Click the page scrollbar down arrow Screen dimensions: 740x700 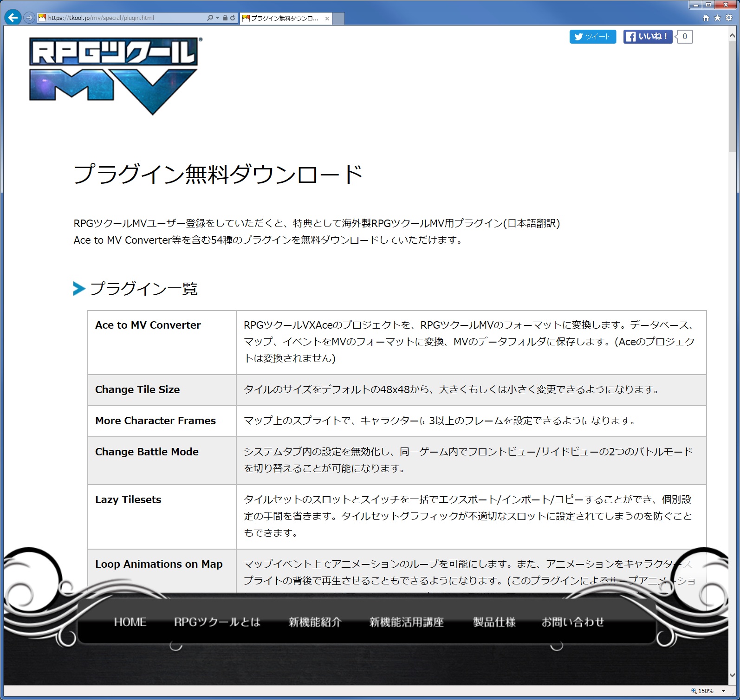(733, 675)
